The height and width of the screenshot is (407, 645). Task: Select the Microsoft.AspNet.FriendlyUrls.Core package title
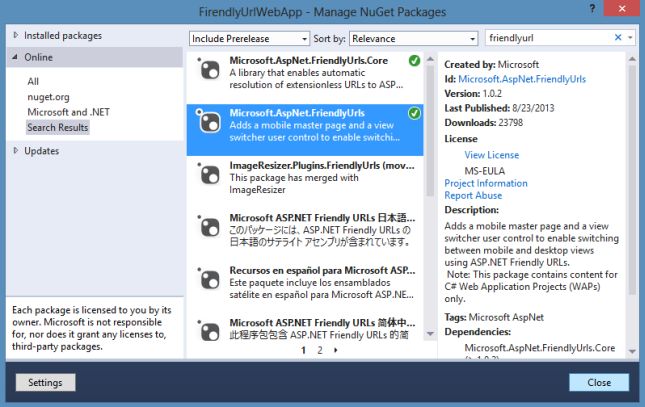tap(309, 60)
